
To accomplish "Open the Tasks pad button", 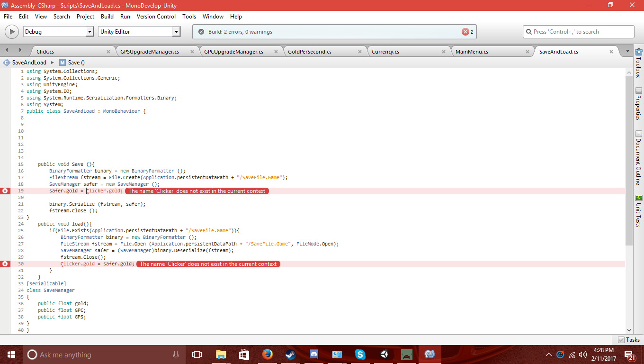I will pyautogui.click(x=629, y=339).
